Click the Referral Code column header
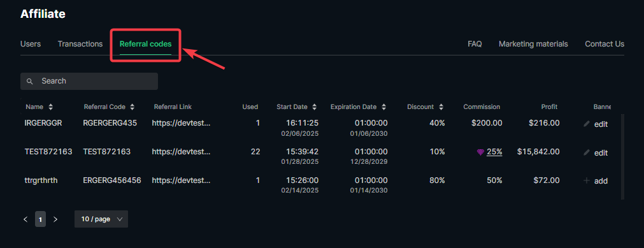This screenshot has height=248, width=644. point(104,107)
